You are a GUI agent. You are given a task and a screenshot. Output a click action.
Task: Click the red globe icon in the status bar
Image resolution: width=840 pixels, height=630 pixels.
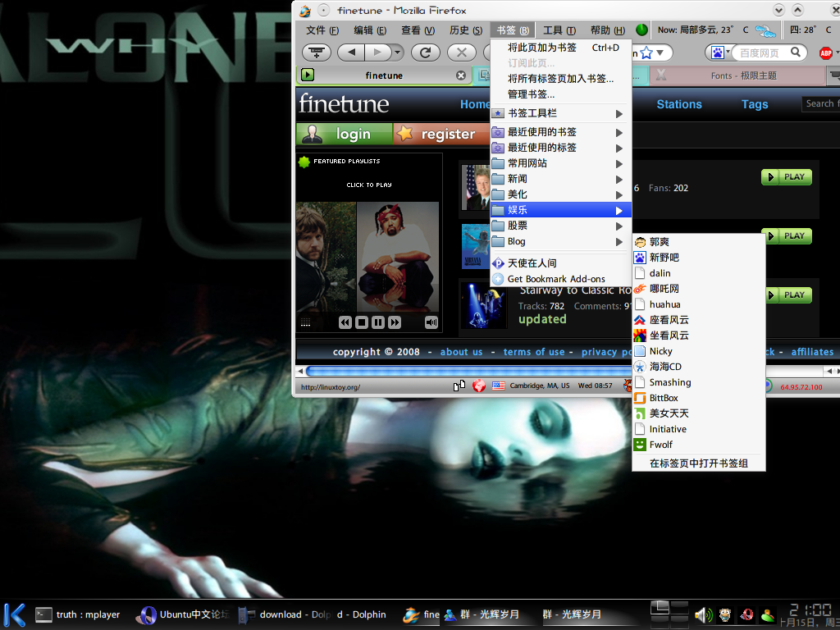(x=479, y=386)
